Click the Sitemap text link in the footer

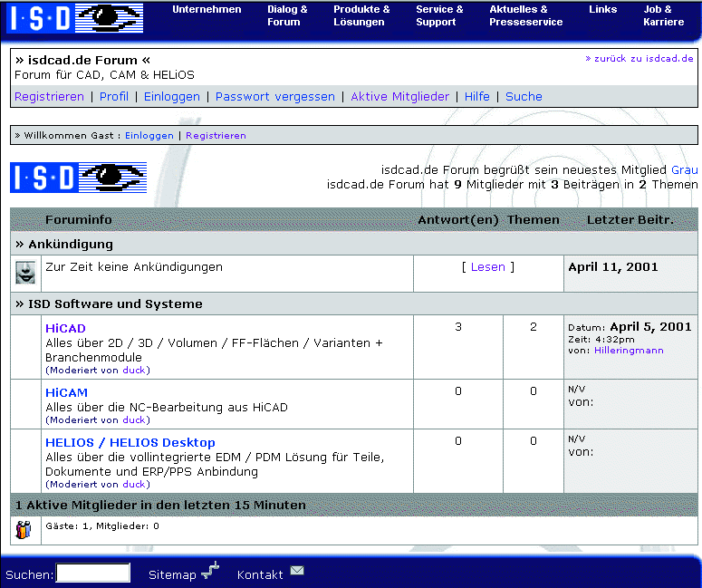click(172, 575)
